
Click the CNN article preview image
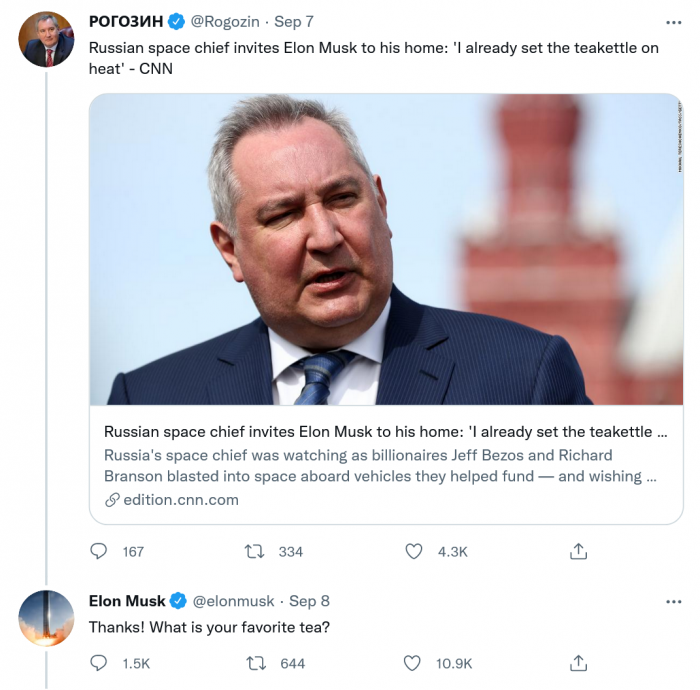(386, 250)
